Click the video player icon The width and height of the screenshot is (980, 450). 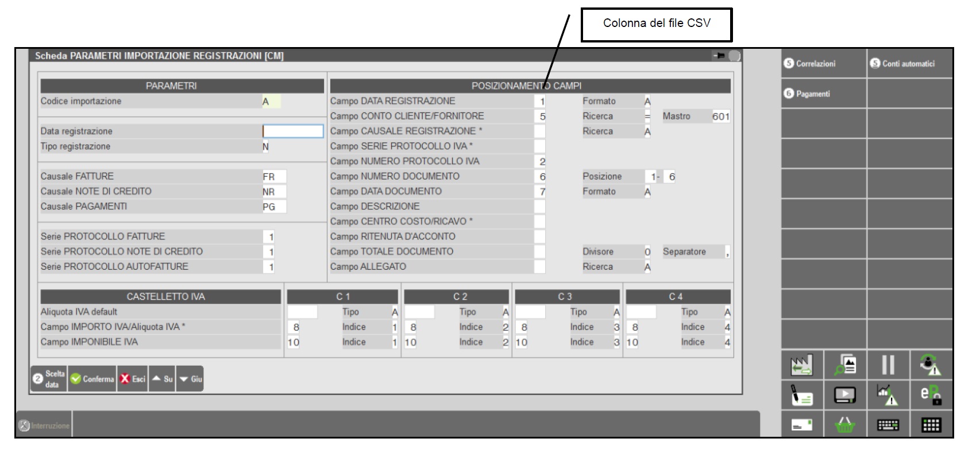coord(845,395)
